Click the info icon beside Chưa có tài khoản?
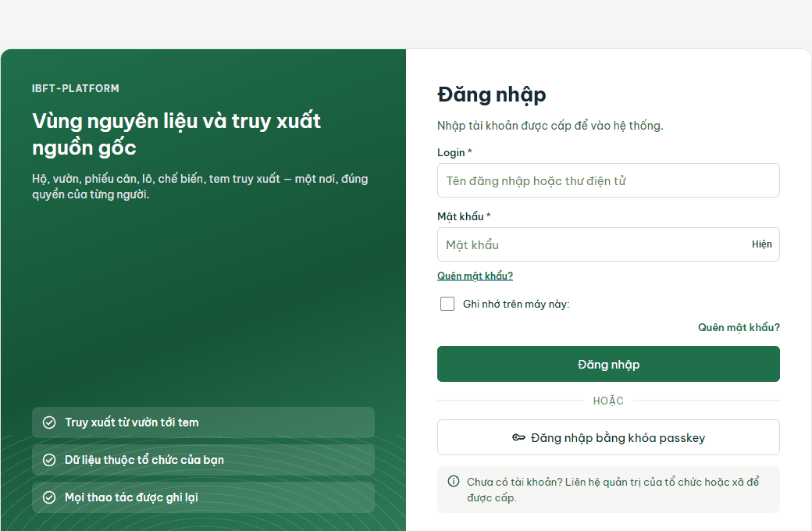Image resolution: width=812 pixels, height=531 pixels. click(454, 481)
